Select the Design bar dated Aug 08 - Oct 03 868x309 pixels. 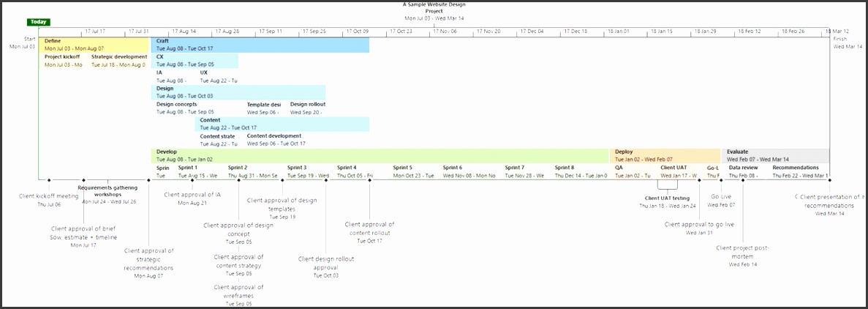[x=238, y=92]
